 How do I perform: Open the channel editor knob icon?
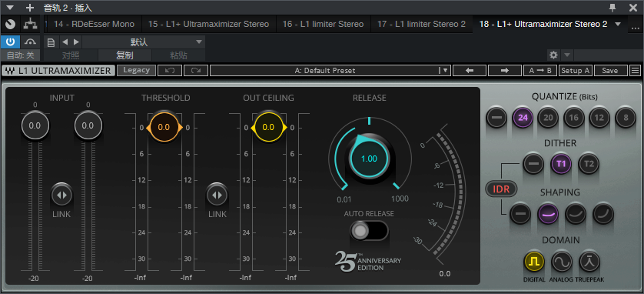coord(10,25)
